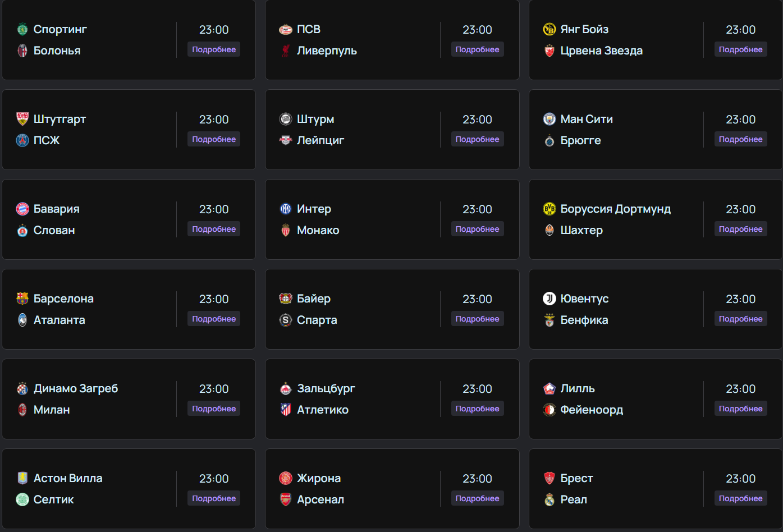Select the Inter club logo

pyautogui.click(x=286, y=209)
